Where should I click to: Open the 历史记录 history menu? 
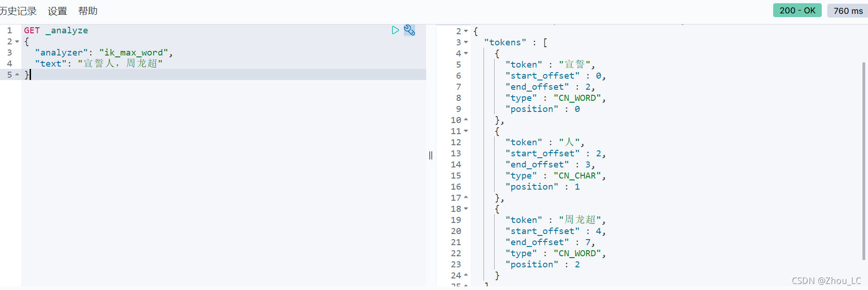coord(18,11)
